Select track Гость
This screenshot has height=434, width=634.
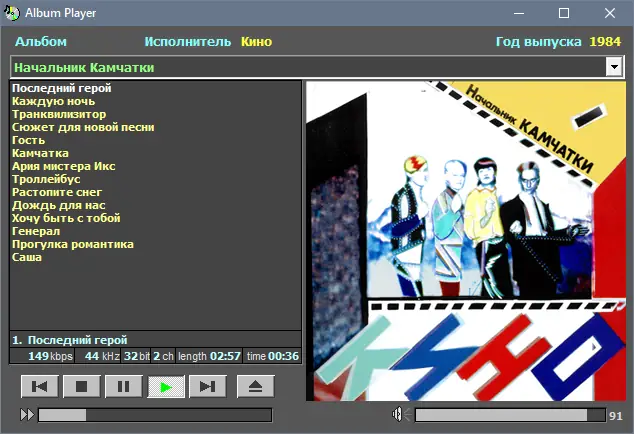28,140
